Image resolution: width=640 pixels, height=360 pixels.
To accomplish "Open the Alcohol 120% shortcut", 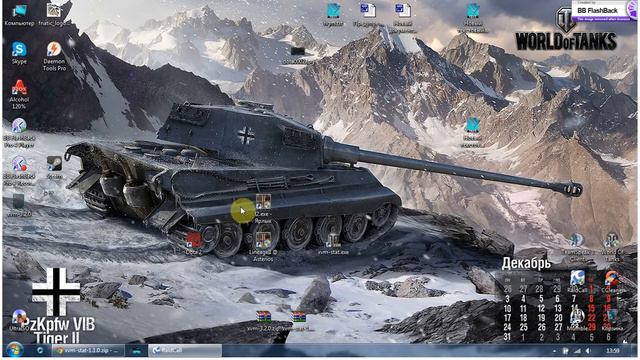I will [x=19, y=94].
